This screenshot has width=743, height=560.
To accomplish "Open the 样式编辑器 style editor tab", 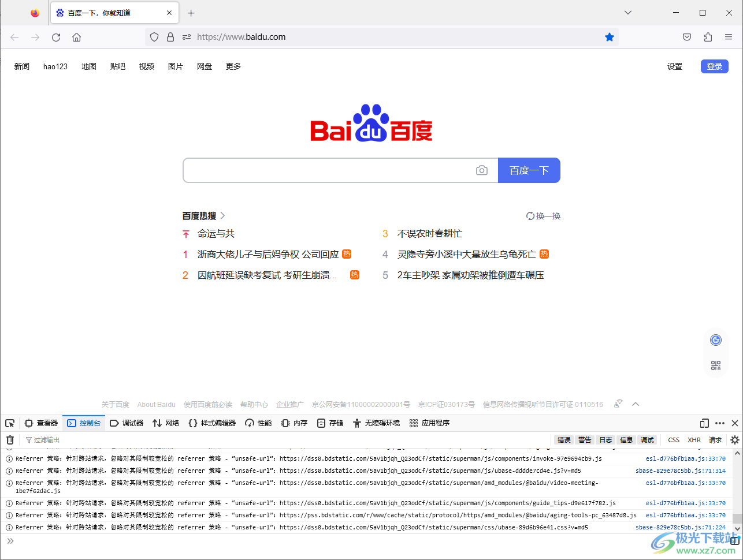I will [213, 423].
